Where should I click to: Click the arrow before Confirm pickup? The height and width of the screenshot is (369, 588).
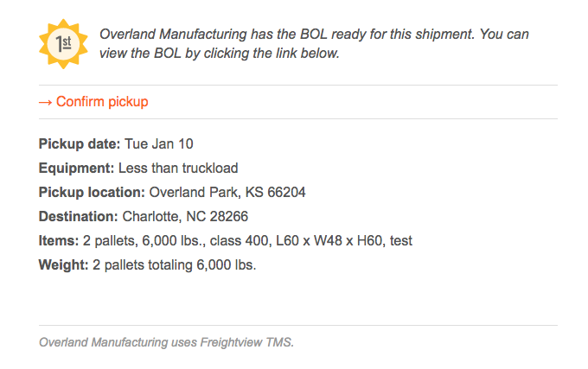pyautogui.click(x=45, y=102)
